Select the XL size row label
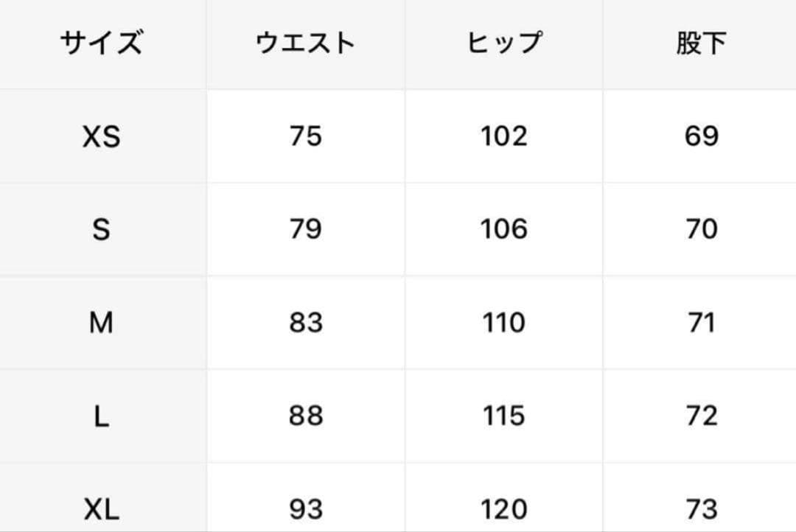 [x=101, y=509]
